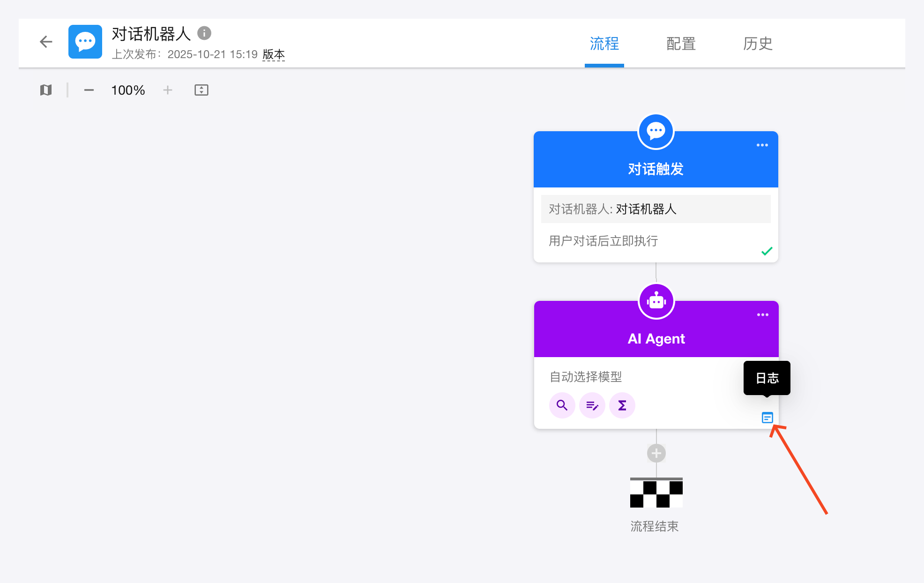This screenshot has width=924, height=583.
Task: Click the fit-to-screen icon
Action: (201, 90)
